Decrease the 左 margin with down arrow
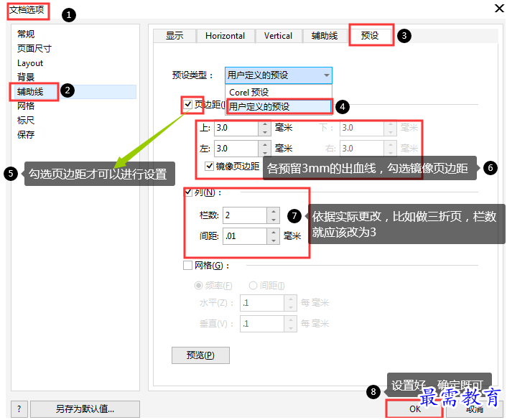507x420 pixels. 265,153
